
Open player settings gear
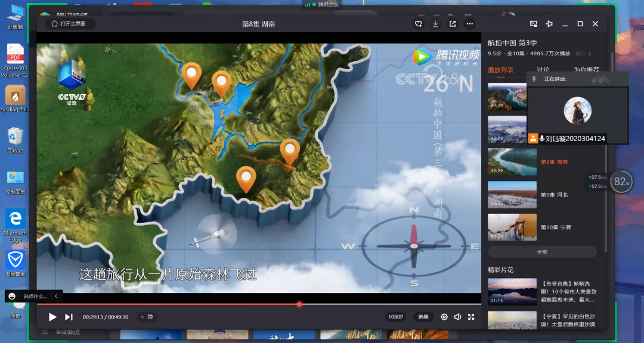[444, 317]
